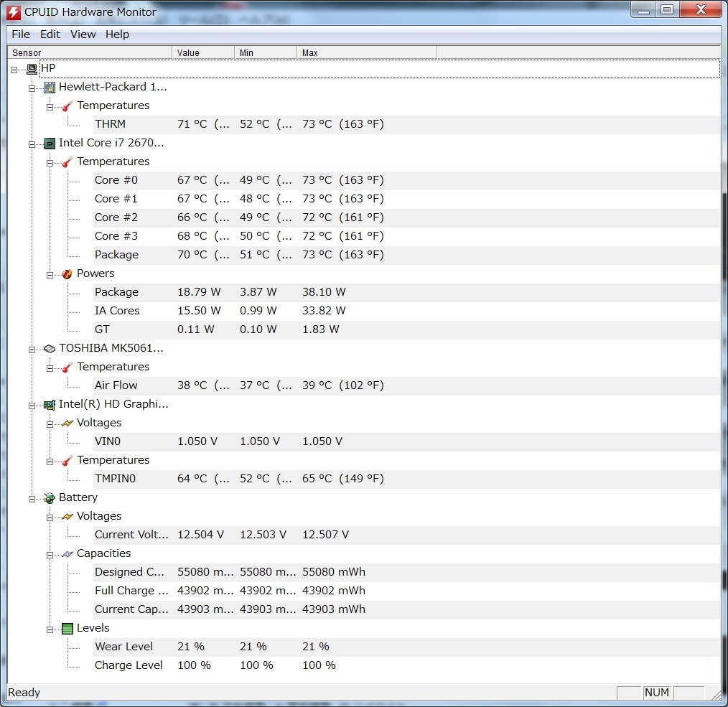Open the File menu
The width and height of the screenshot is (728, 707).
pyautogui.click(x=21, y=34)
